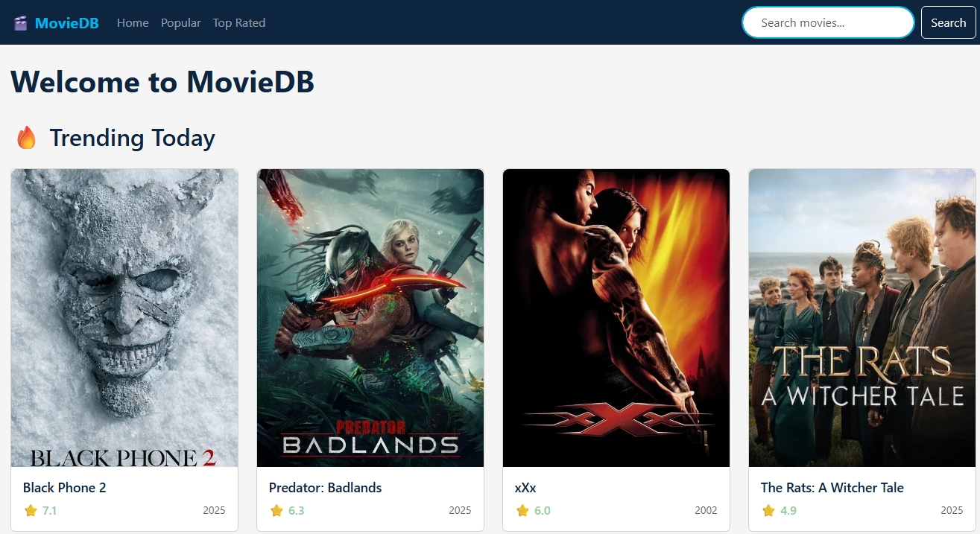Open the Home navigation link

tap(133, 23)
